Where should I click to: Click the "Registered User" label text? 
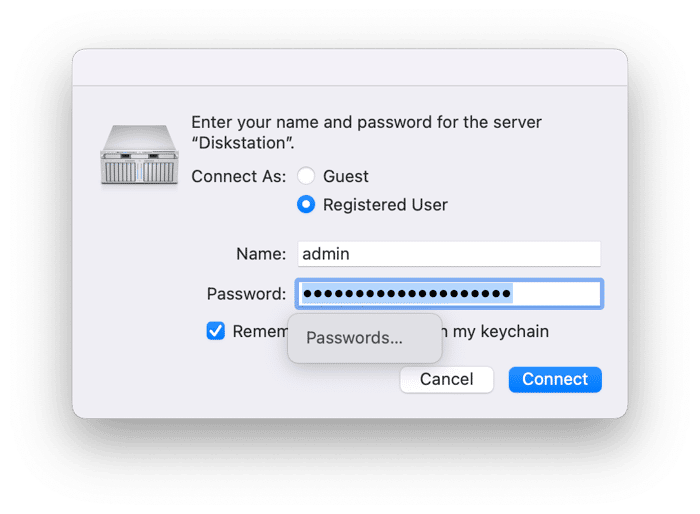click(385, 205)
